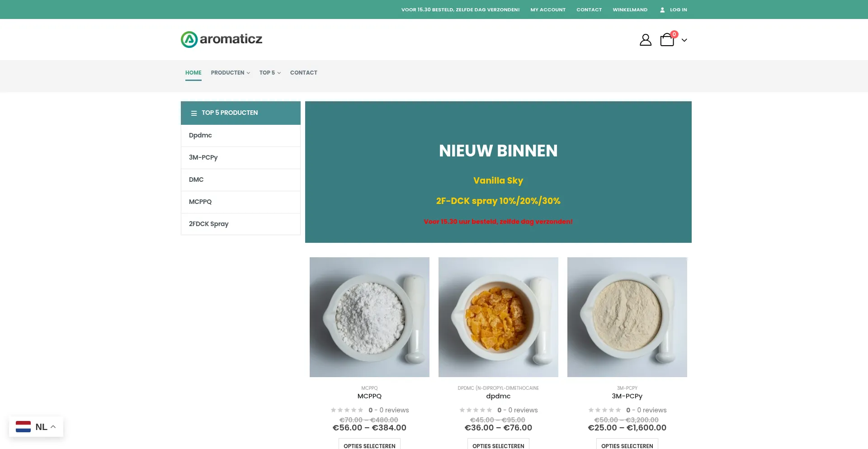Go to the Home tab

[x=193, y=73]
